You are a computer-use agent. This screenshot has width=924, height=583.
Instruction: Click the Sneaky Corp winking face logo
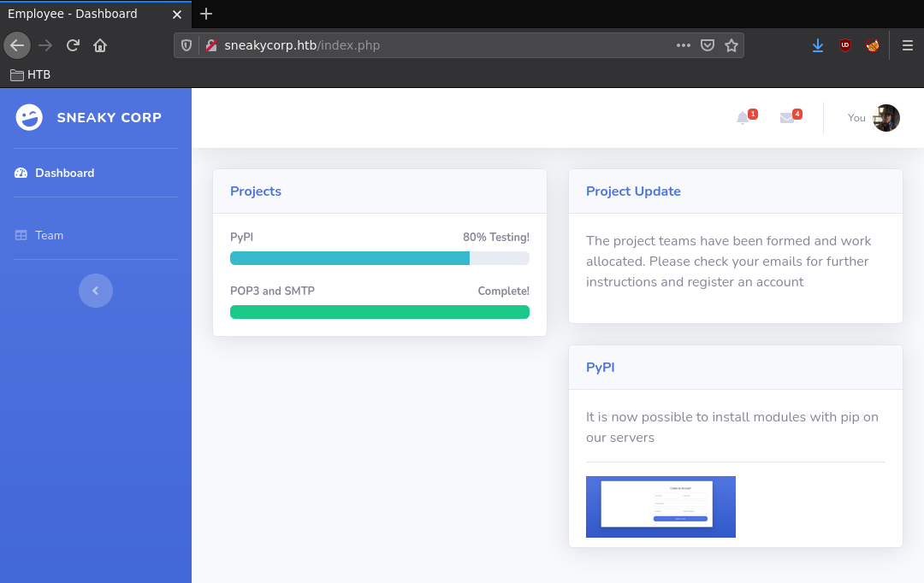pos(29,117)
